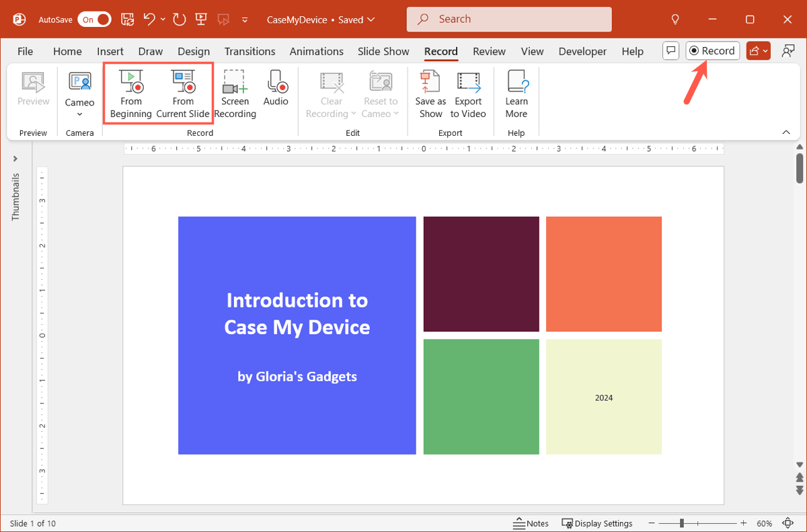
Task: Click "Slide 1 of 10" status text
Action: 33,523
